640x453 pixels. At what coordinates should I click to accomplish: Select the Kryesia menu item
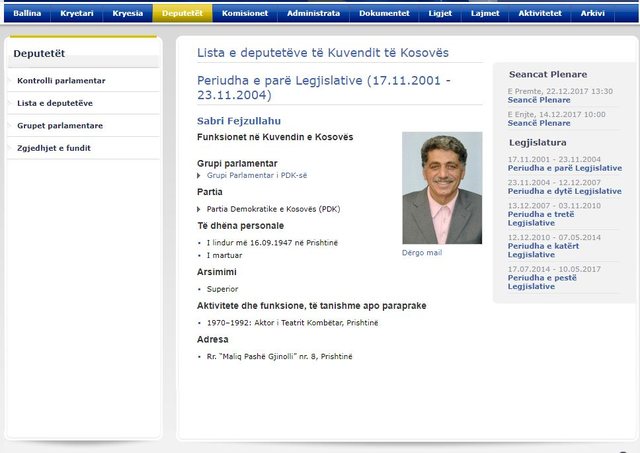tap(128, 13)
